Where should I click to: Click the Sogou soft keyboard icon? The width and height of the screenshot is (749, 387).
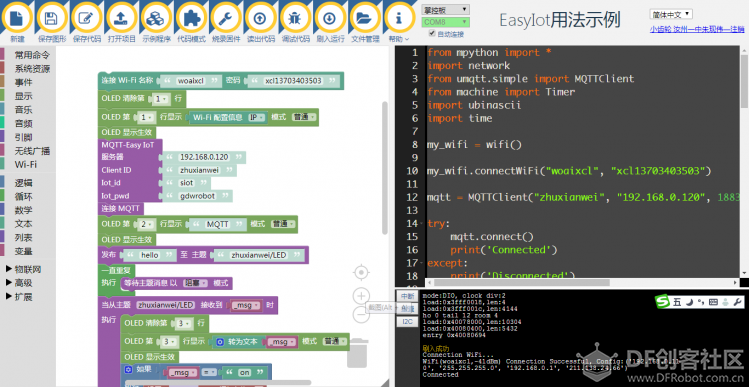(x=714, y=302)
